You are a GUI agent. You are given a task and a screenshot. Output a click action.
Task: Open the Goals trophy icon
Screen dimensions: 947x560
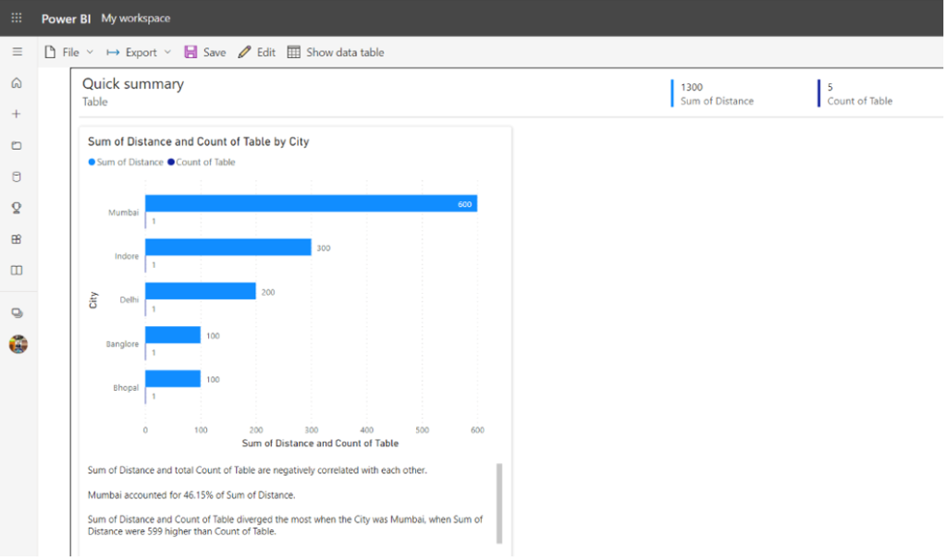(17, 208)
